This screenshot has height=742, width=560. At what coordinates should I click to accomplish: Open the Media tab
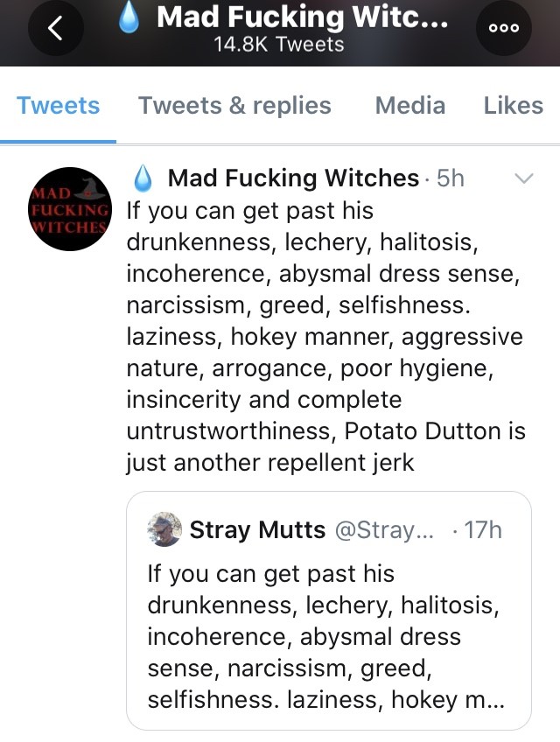click(x=409, y=106)
